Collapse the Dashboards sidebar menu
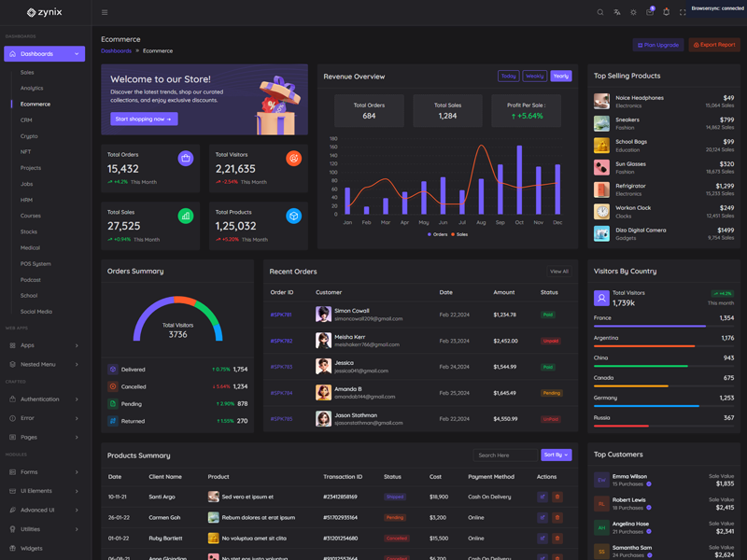Viewport: 747px width, 560px height. [44, 54]
